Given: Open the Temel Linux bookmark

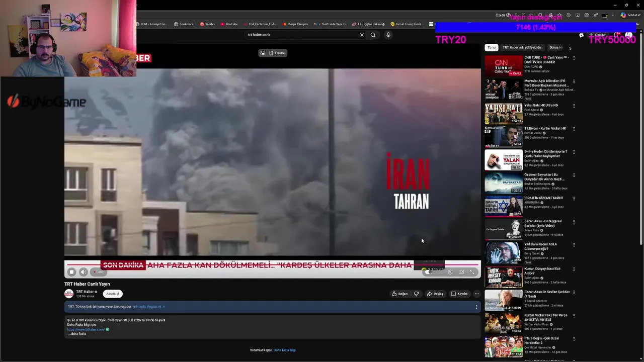Looking at the screenshot, I should click(x=408, y=24).
